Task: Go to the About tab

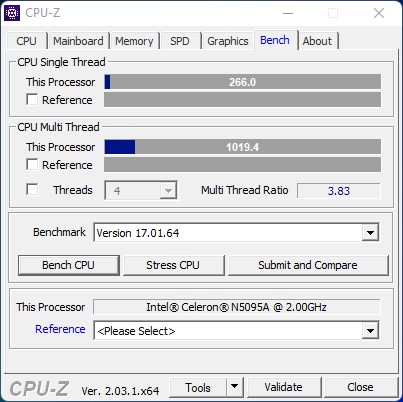Action: click(317, 41)
